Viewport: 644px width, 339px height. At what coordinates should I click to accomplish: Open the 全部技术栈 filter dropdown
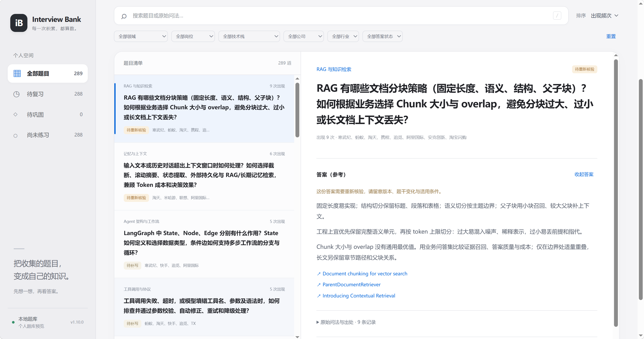click(x=249, y=36)
